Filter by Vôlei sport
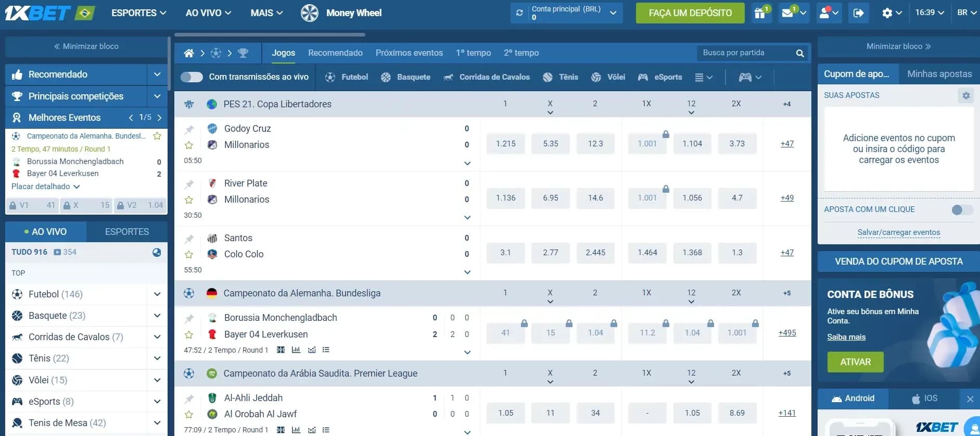The height and width of the screenshot is (436, 980). pos(608,77)
